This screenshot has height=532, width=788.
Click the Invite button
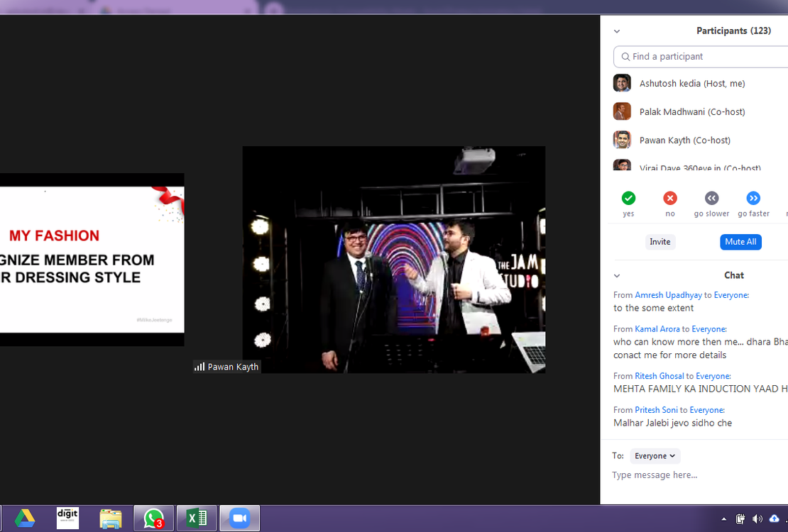pos(660,242)
